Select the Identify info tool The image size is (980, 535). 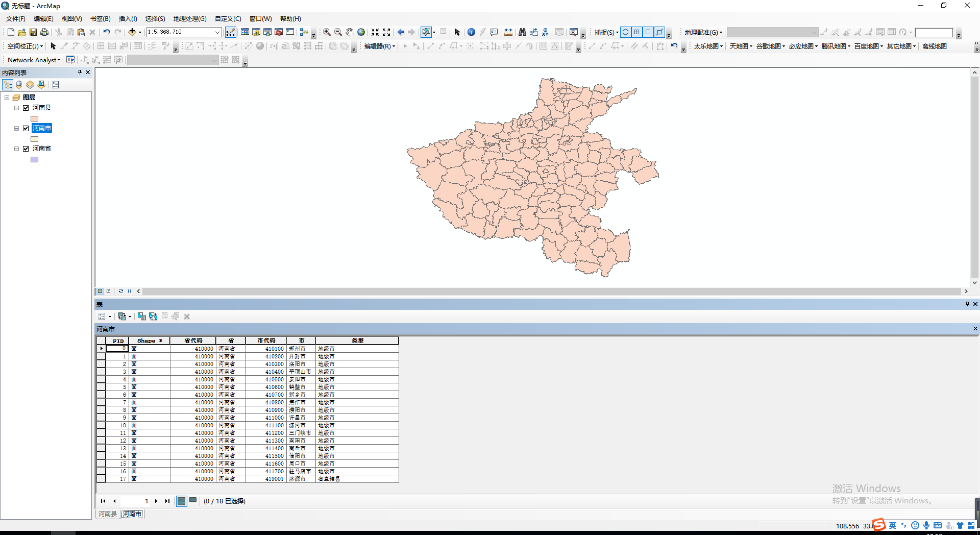[471, 32]
